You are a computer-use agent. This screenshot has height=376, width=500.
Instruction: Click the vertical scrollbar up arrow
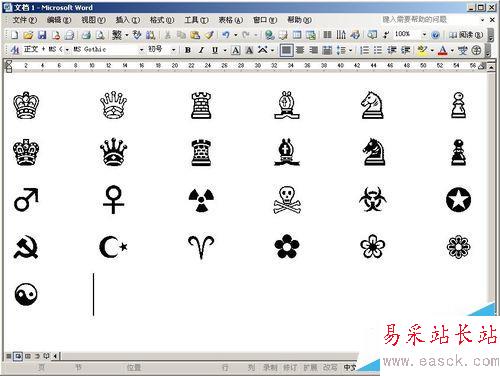491,67
